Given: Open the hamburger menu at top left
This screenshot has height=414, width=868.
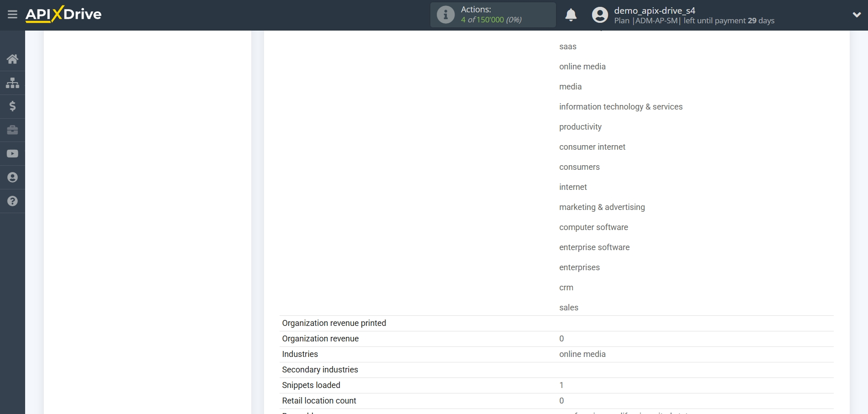Looking at the screenshot, I should tap(12, 15).
